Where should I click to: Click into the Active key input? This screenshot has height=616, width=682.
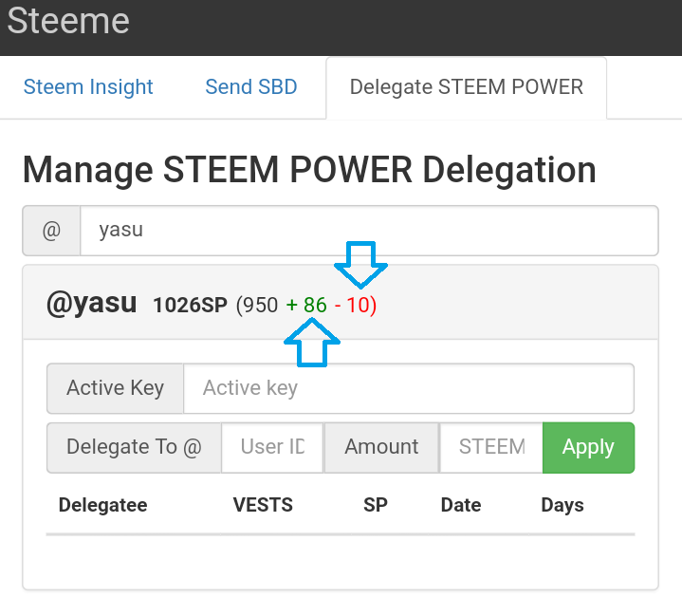[408, 388]
